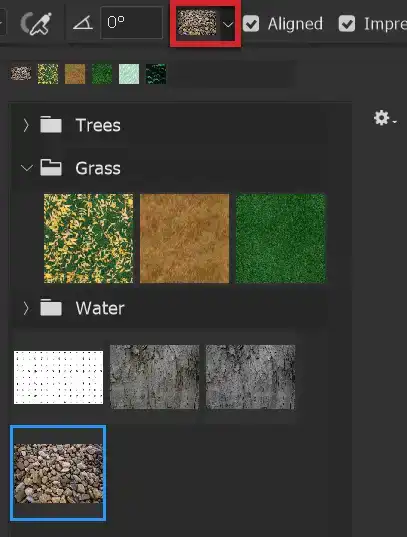Select the recent dark green swatch
The image size is (407, 537).
(156, 74)
